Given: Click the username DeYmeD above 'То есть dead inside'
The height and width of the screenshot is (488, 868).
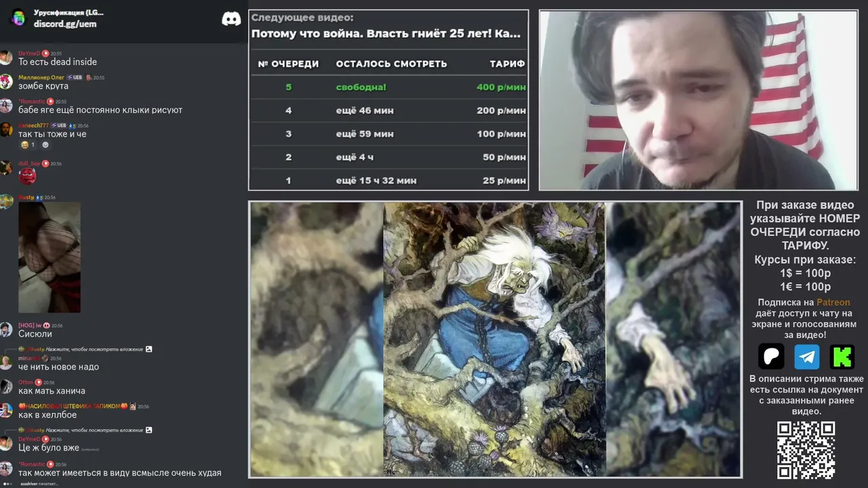Looking at the screenshot, I should (x=29, y=53).
